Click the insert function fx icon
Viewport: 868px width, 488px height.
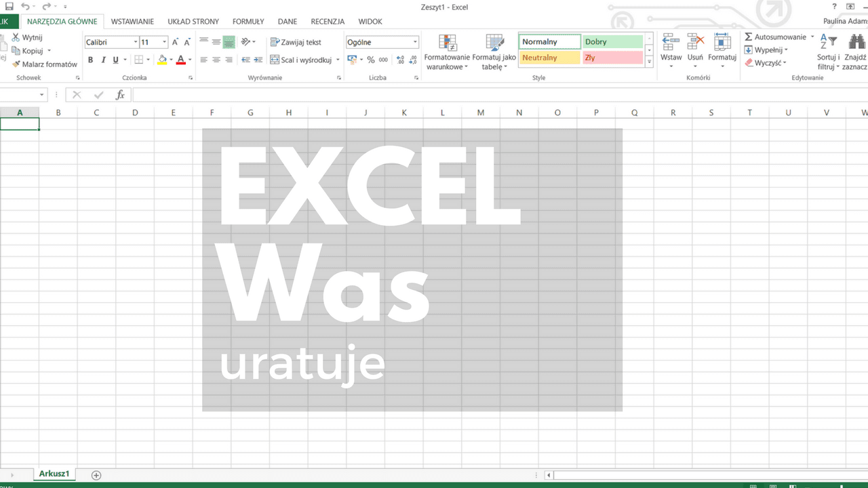(120, 95)
